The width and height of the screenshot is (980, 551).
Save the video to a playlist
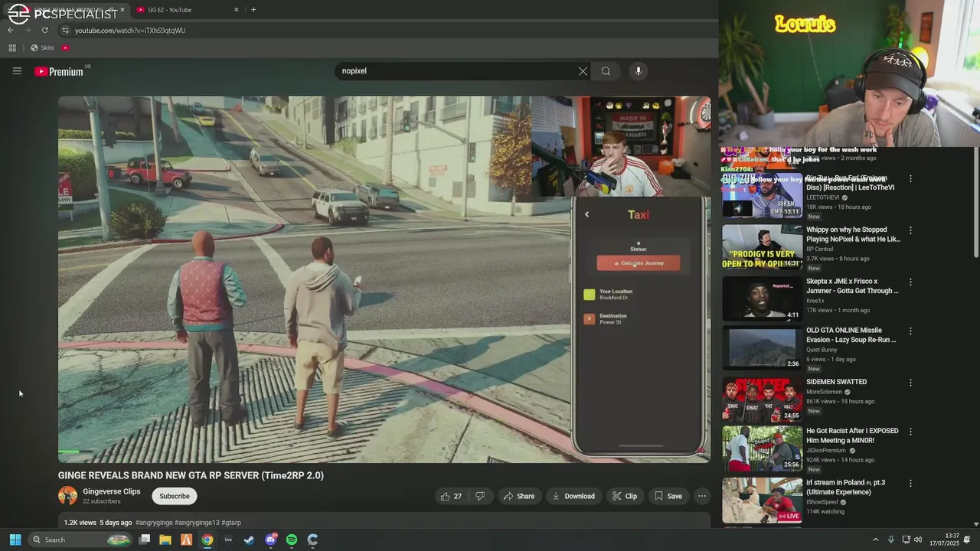(668, 496)
